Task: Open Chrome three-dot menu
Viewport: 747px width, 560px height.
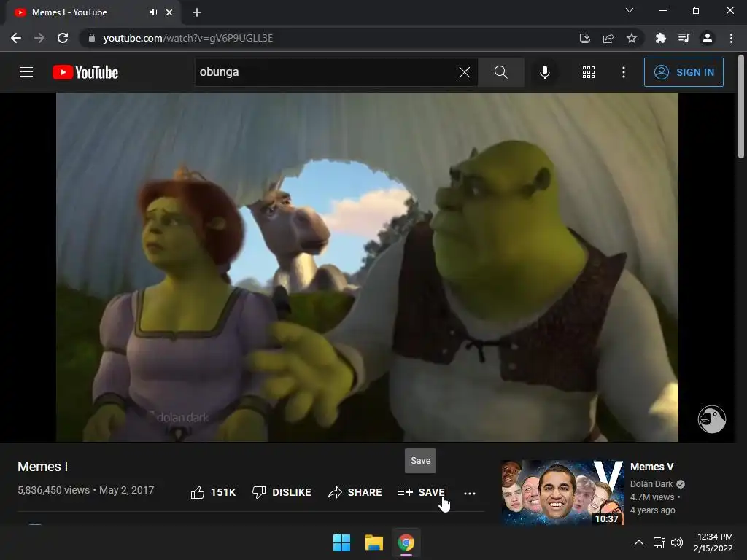Action: pos(731,38)
